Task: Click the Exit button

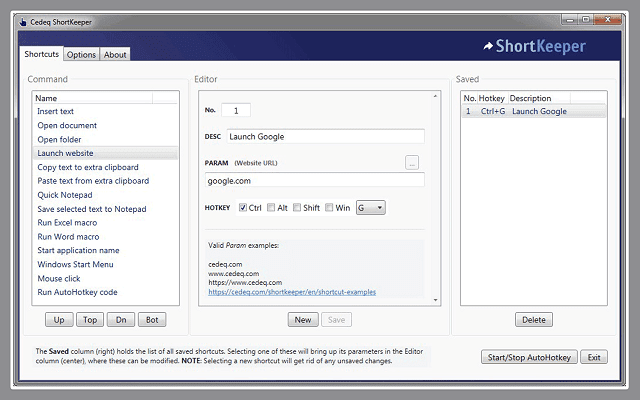Action: (x=594, y=357)
